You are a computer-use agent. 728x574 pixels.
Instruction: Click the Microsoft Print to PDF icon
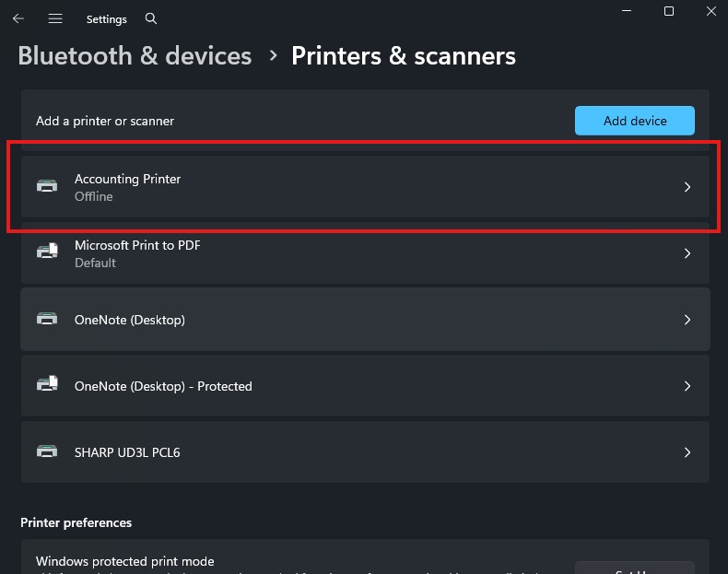pyautogui.click(x=47, y=252)
